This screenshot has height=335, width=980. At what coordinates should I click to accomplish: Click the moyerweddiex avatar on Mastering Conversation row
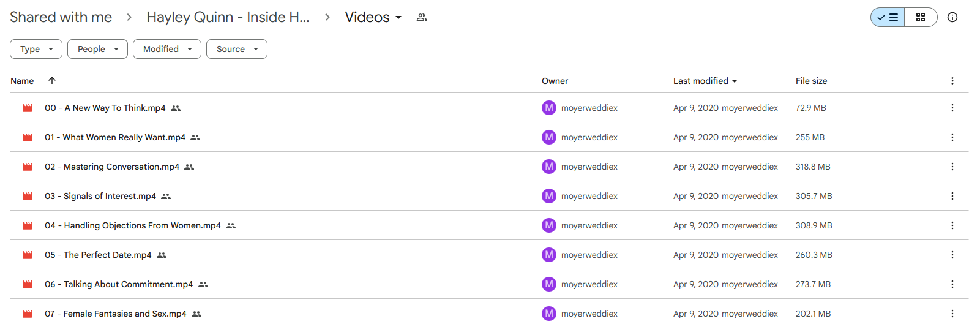pyautogui.click(x=549, y=167)
